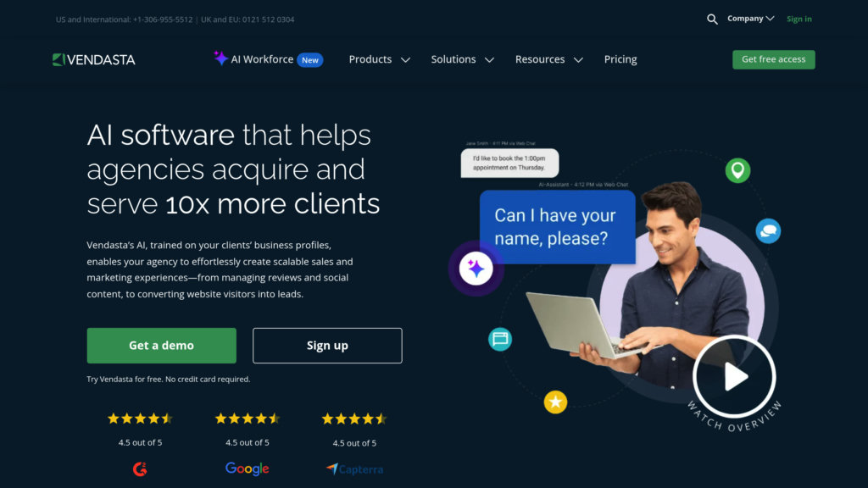Click the teal web window icon

tap(500, 339)
